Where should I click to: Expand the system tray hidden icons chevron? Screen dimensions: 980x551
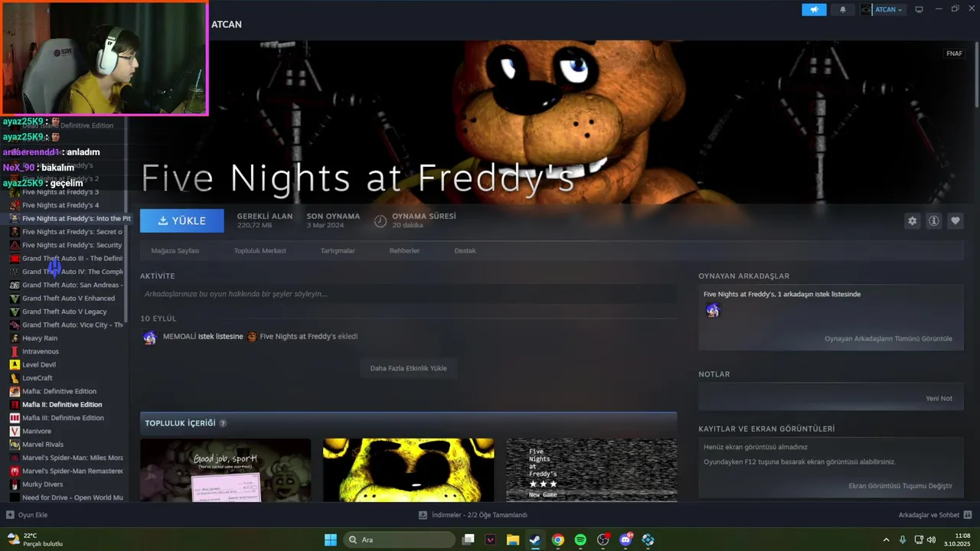click(x=887, y=540)
